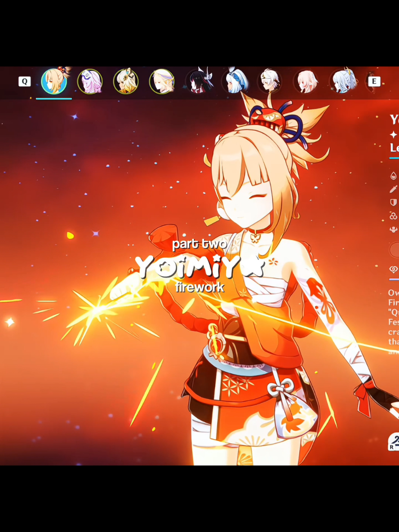
Task: Click the ATK sword stat icon
Action: pyautogui.click(x=394, y=189)
